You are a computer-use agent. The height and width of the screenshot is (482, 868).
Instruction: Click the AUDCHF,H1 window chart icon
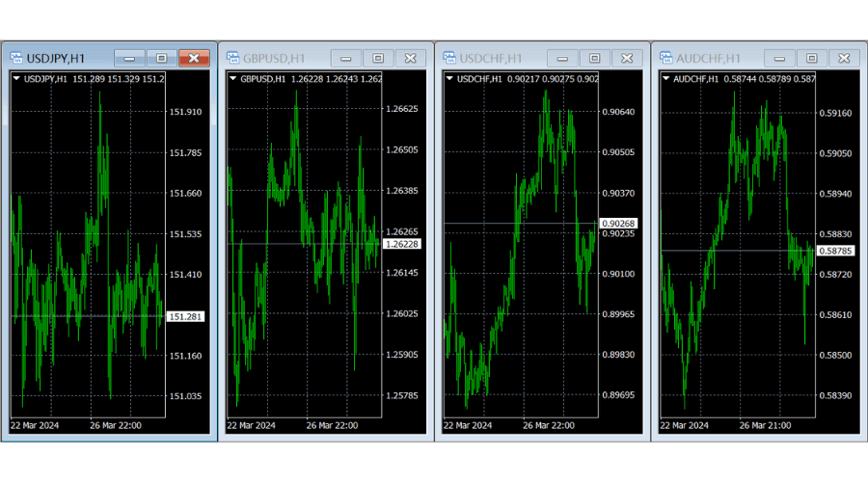click(665, 58)
